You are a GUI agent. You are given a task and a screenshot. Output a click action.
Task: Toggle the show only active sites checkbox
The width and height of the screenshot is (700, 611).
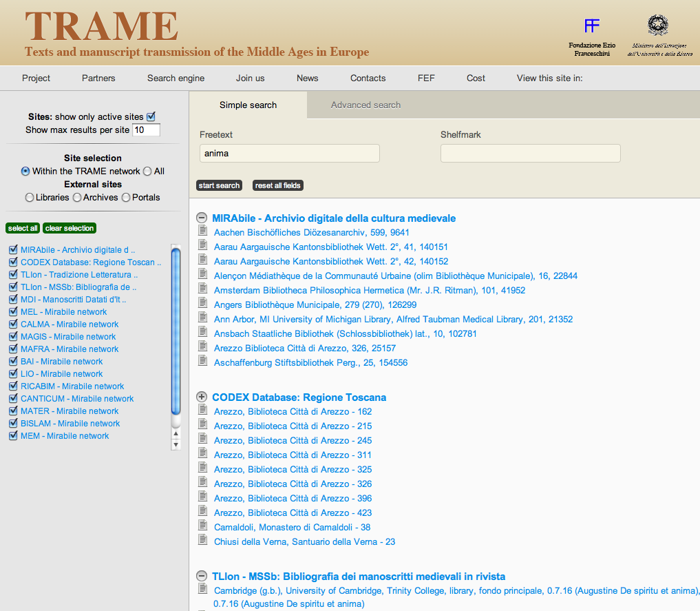point(151,116)
